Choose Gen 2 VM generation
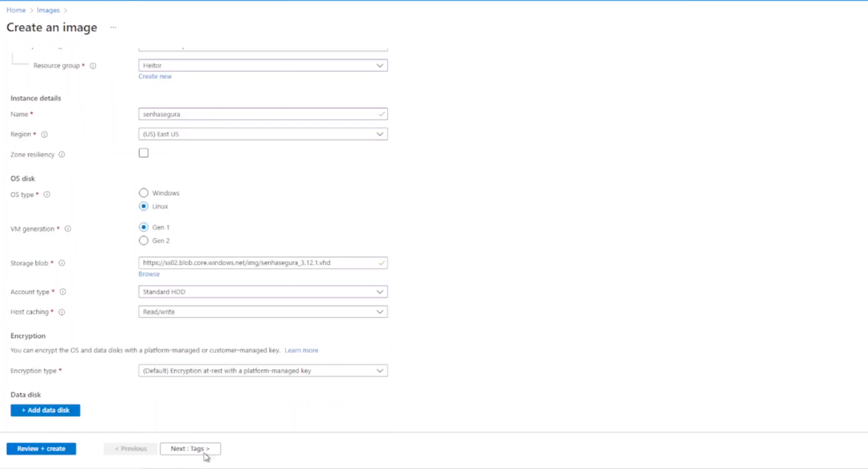This screenshot has width=868, height=469. (143, 240)
